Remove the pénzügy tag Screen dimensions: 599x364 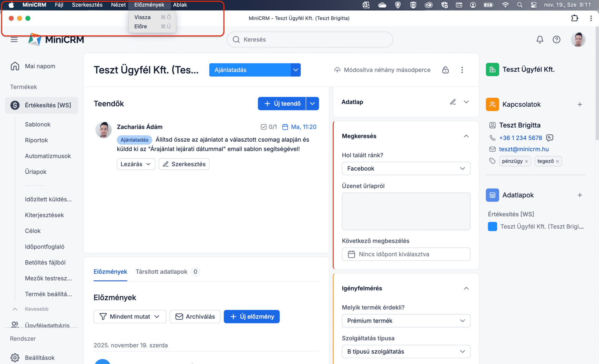click(x=526, y=161)
